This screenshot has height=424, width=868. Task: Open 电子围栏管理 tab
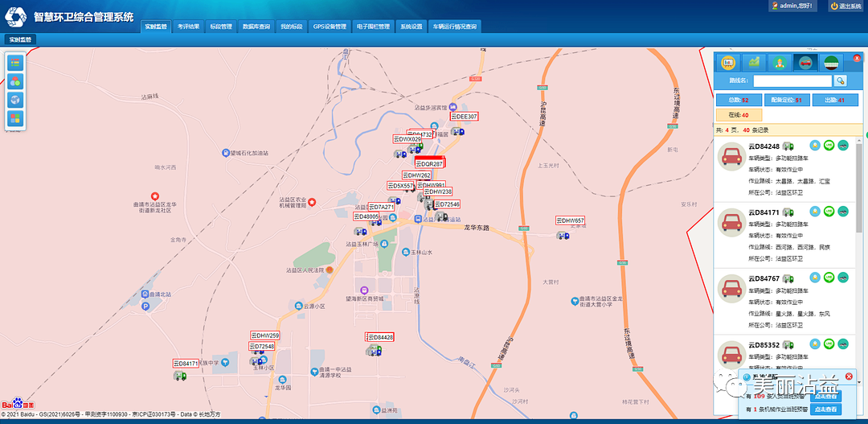372,27
